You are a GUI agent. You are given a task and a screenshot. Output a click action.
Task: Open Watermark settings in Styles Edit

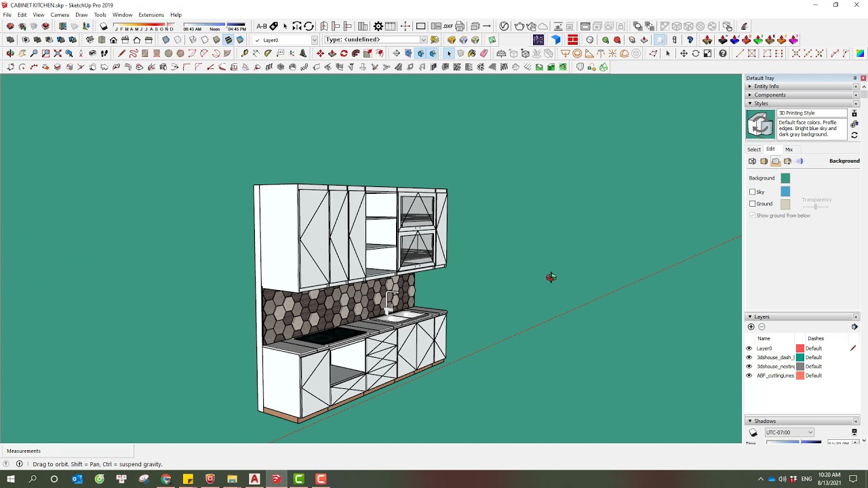[787, 161]
